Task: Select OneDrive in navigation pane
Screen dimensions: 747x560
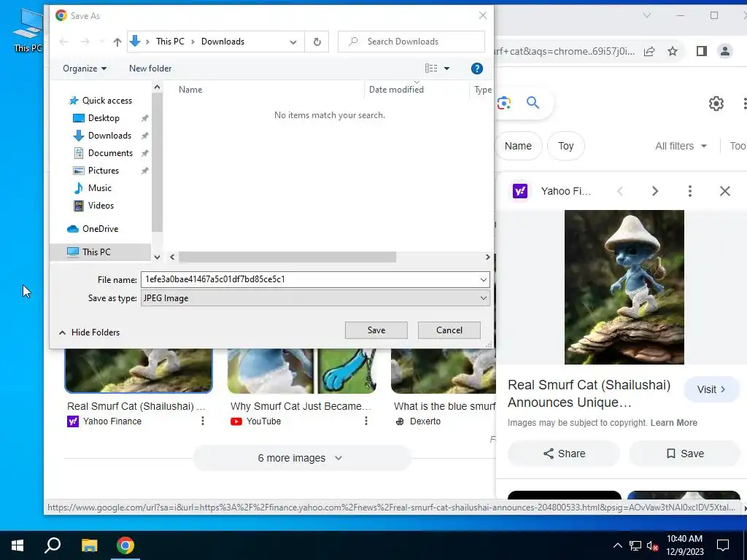Action: click(99, 229)
